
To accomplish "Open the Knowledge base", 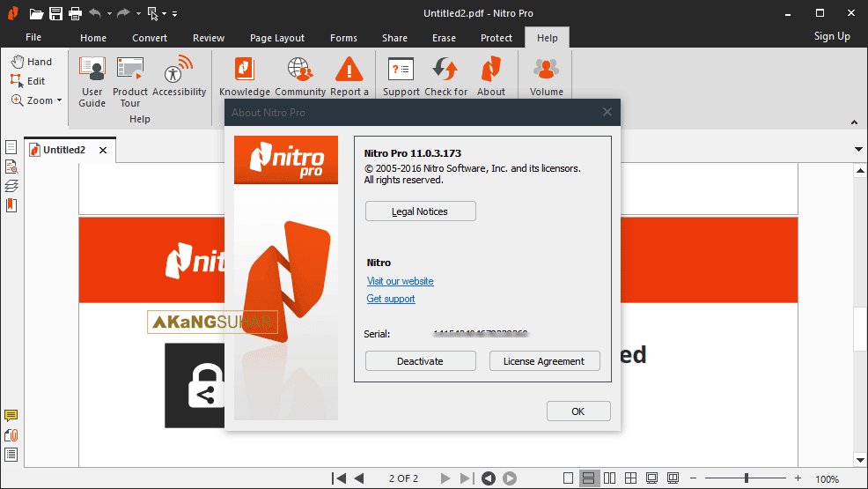I will [245, 77].
